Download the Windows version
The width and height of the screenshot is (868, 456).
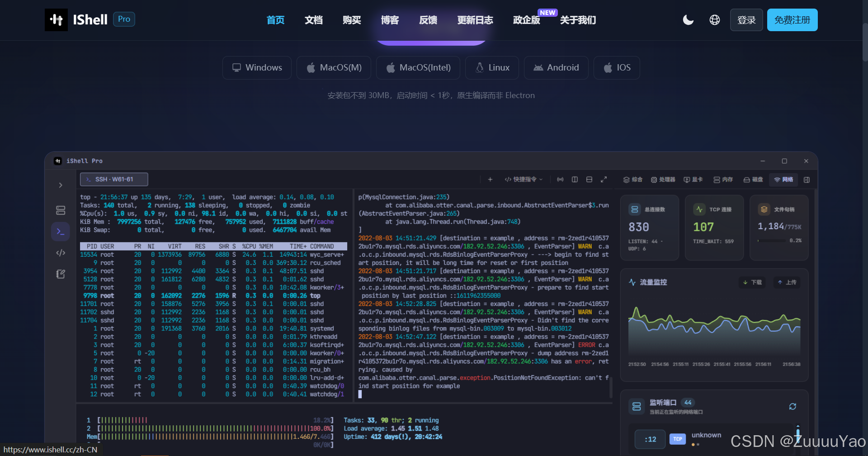point(257,68)
